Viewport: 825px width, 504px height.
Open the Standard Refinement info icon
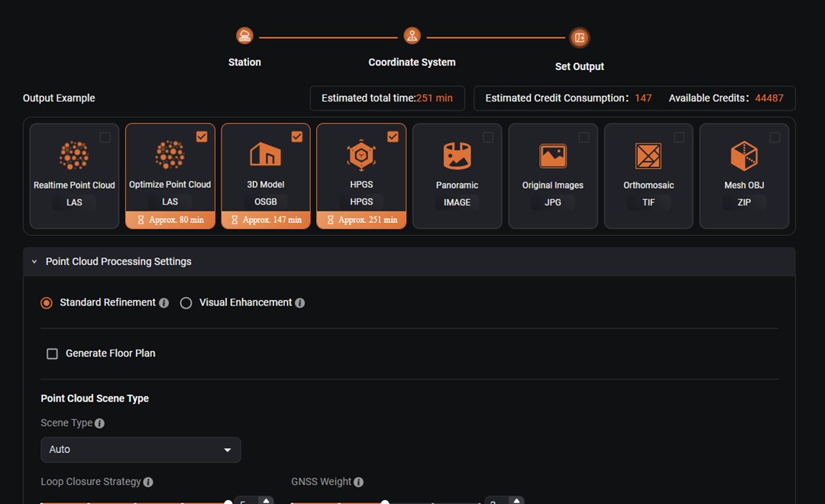click(163, 303)
